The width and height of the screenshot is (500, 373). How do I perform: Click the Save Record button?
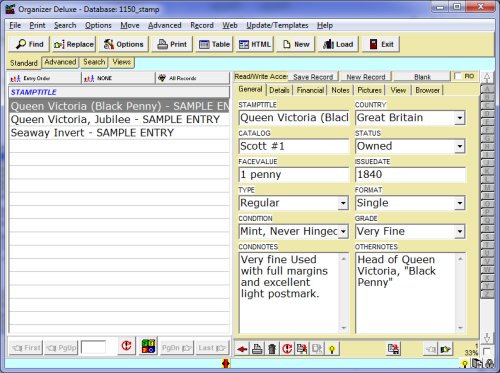313,77
